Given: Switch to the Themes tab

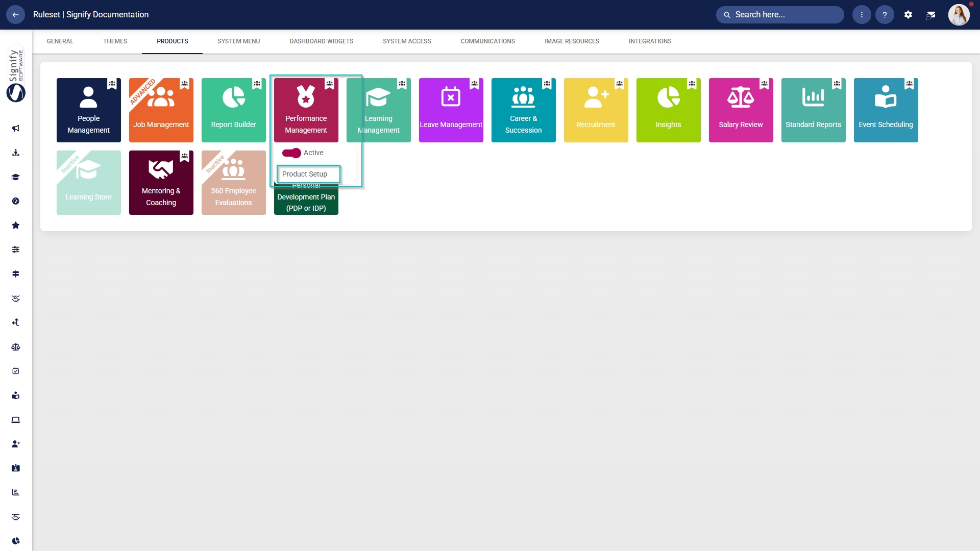Looking at the screenshot, I should point(115,41).
